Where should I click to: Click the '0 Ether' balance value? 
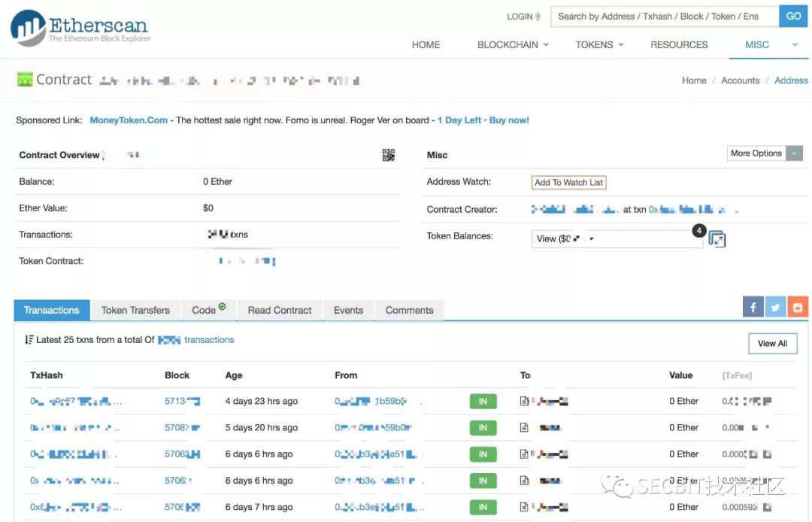(217, 182)
